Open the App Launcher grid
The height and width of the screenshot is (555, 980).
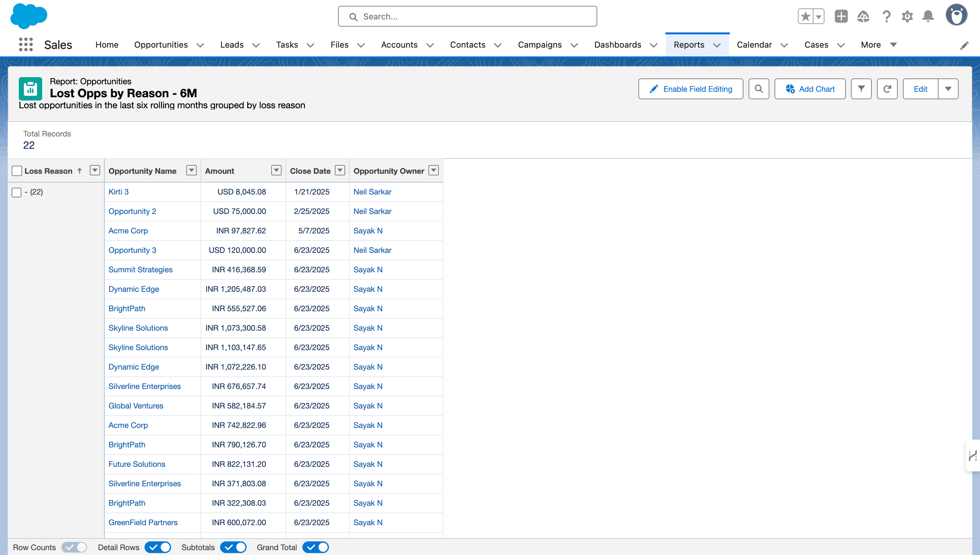click(26, 45)
